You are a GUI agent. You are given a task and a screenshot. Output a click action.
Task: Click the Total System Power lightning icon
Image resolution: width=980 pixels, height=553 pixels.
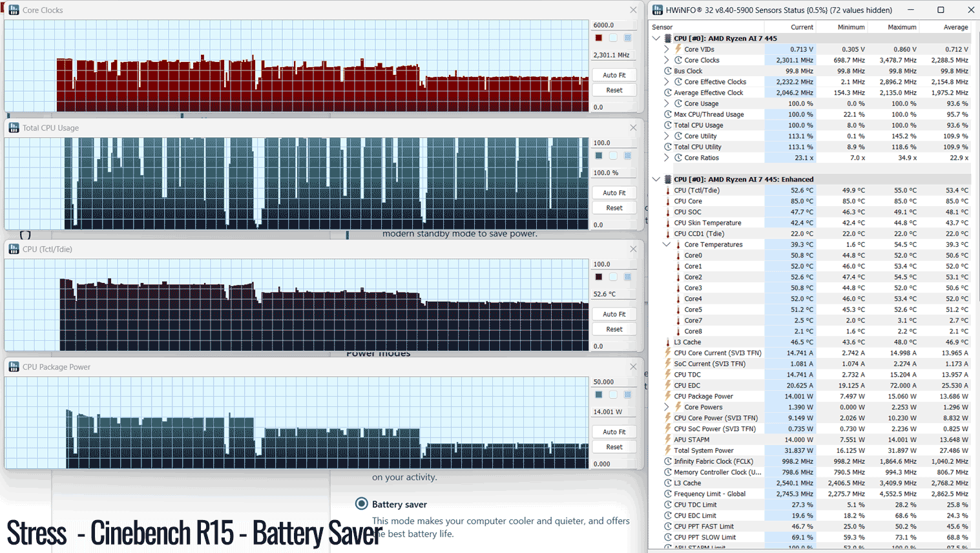[x=668, y=451]
